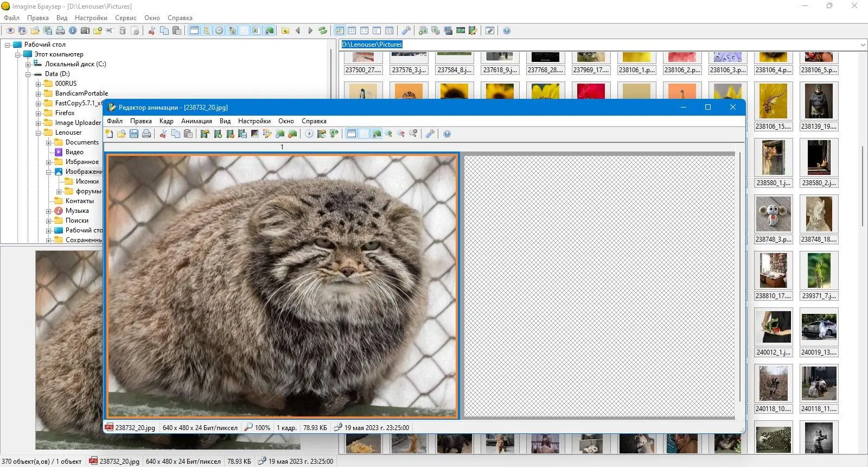Screen dimensions: 868x467
Task: Click the eye View icon in browser toolbar
Action: click(x=10, y=30)
